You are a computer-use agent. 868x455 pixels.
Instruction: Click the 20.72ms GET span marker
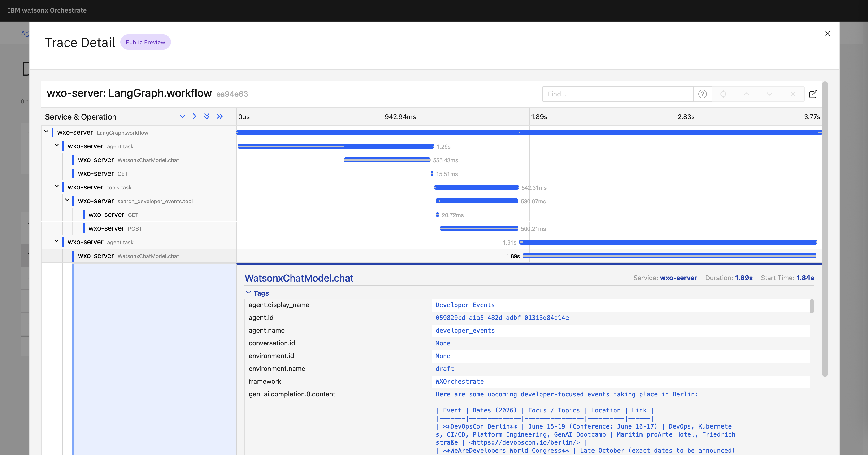[437, 215]
